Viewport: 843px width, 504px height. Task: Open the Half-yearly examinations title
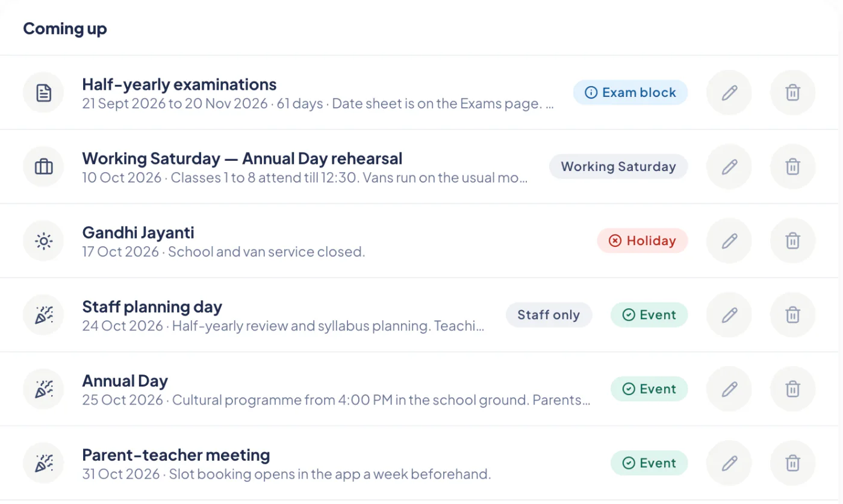click(x=179, y=84)
